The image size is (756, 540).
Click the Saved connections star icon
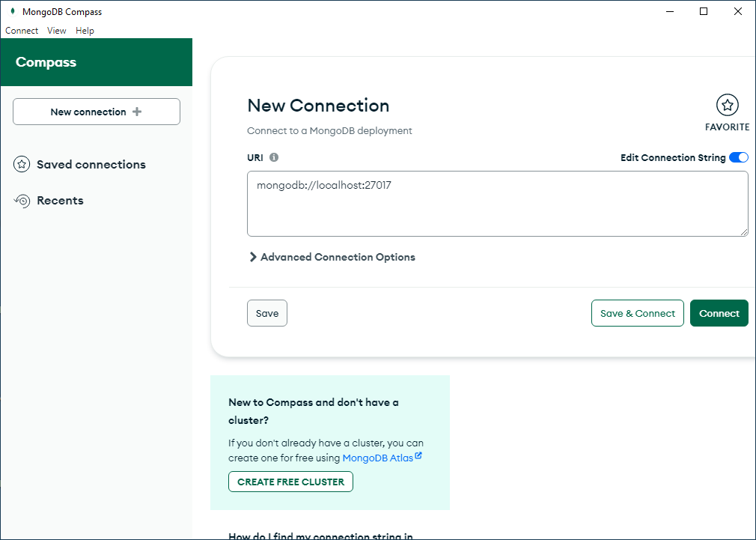coord(22,165)
